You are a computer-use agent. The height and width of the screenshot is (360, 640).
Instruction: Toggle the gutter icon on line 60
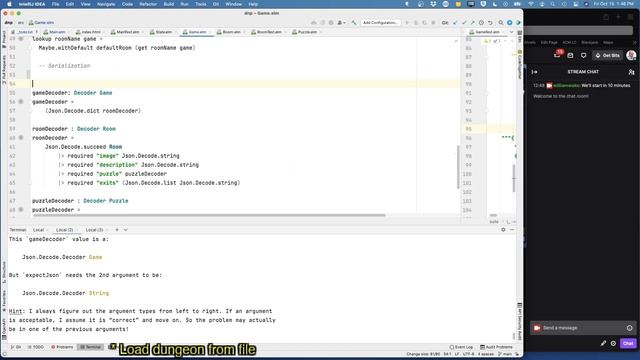(x=21, y=138)
